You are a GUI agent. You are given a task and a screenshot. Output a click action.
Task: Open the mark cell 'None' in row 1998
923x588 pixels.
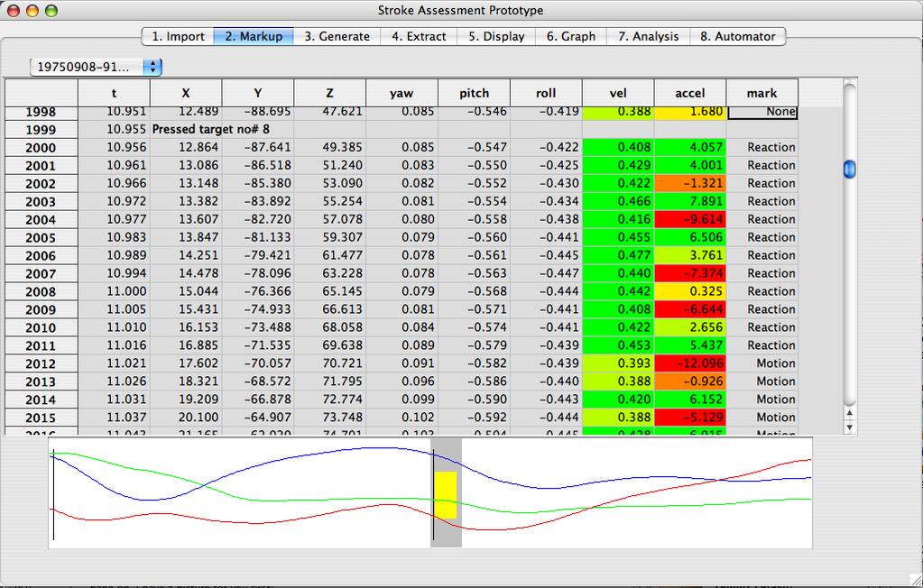point(763,112)
